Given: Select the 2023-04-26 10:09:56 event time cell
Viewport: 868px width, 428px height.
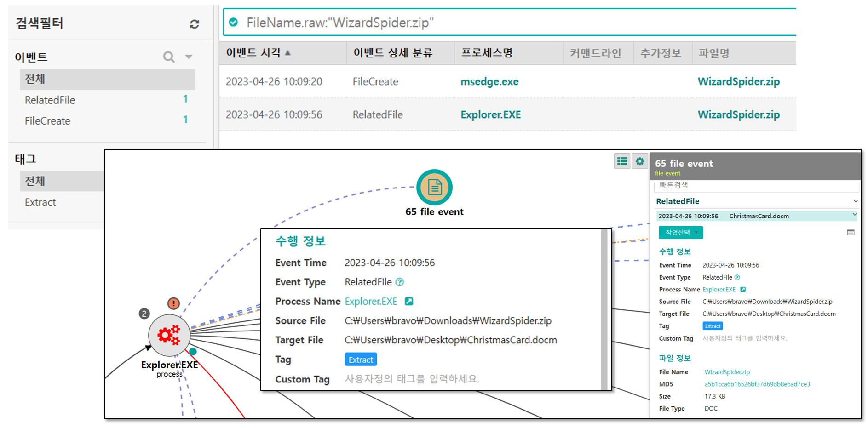Looking at the screenshot, I should pos(274,114).
